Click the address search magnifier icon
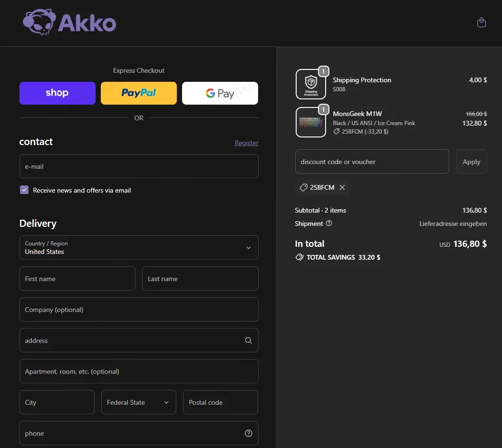 pos(249,341)
